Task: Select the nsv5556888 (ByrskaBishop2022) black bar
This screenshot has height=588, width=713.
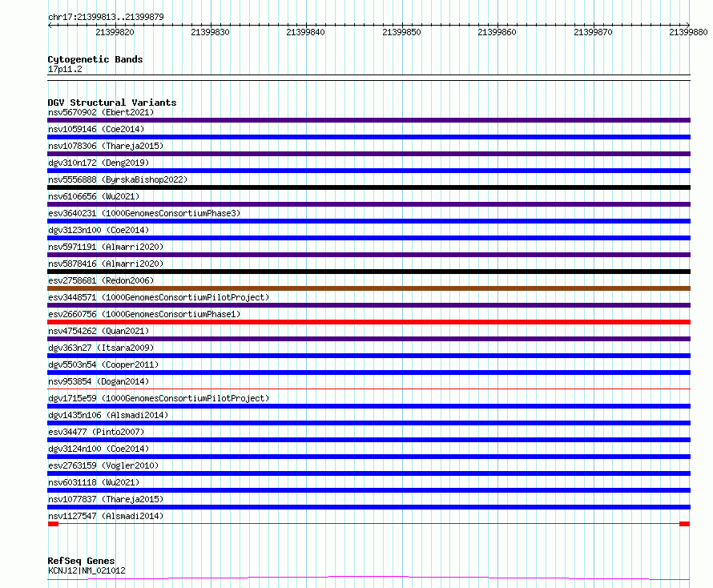Action: [369, 187]
